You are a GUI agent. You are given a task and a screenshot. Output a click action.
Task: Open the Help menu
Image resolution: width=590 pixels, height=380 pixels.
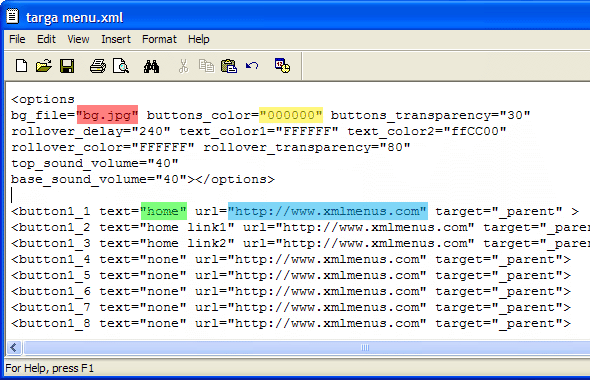(x=199, y=39)
